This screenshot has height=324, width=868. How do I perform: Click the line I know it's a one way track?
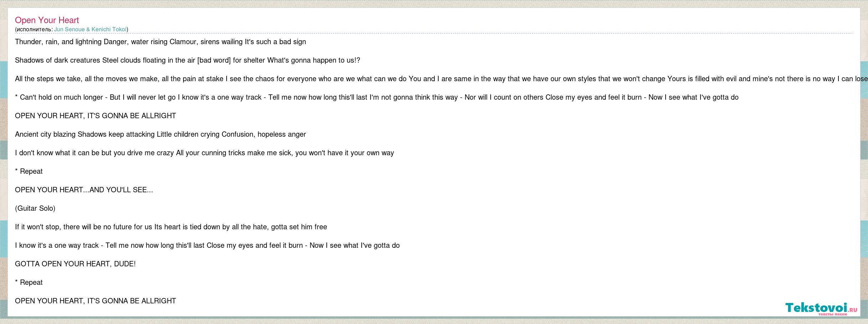(x=207, y=245)
